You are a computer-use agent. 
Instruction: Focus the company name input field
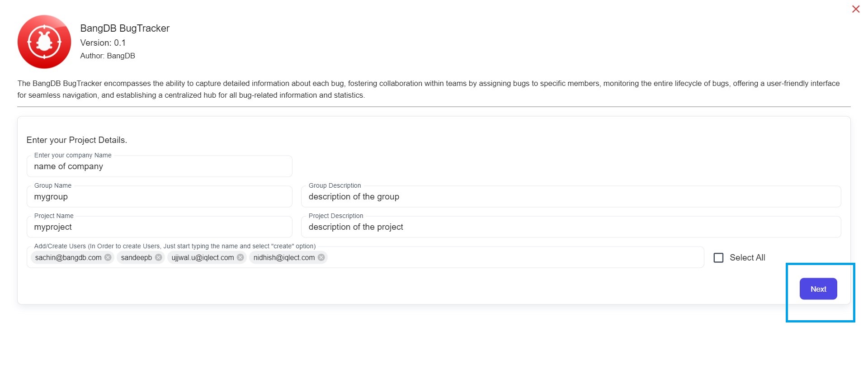pos(160,166)
